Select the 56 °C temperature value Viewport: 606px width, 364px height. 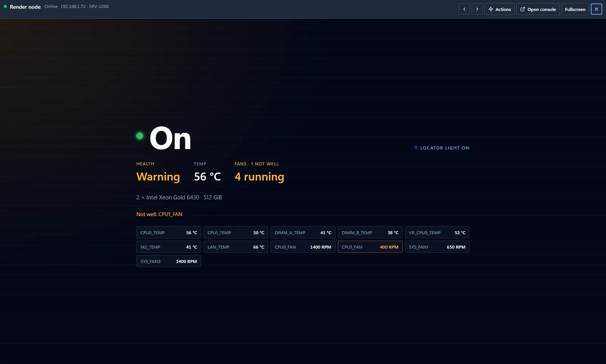[x=207, y=177]
